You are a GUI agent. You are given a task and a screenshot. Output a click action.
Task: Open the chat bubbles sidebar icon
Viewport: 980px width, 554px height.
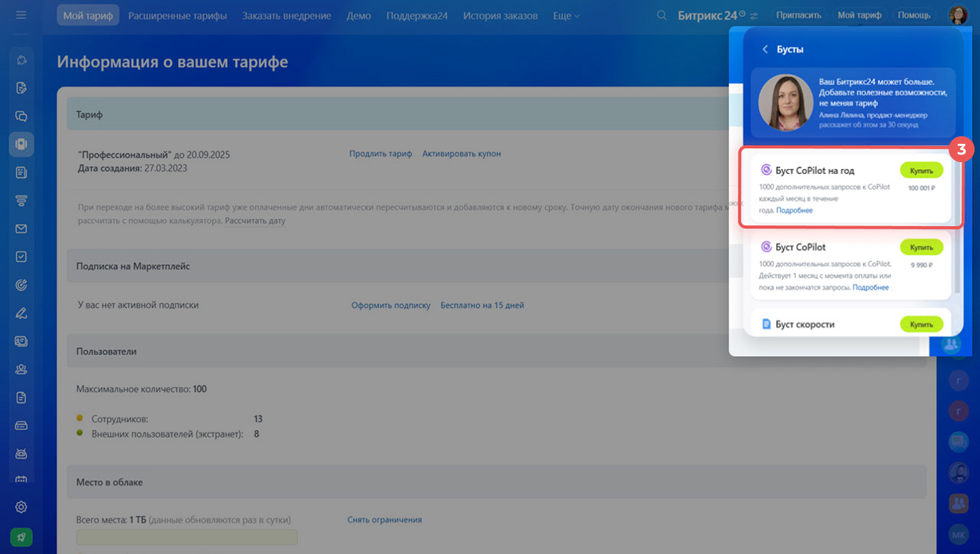click(x=21, y=116)
